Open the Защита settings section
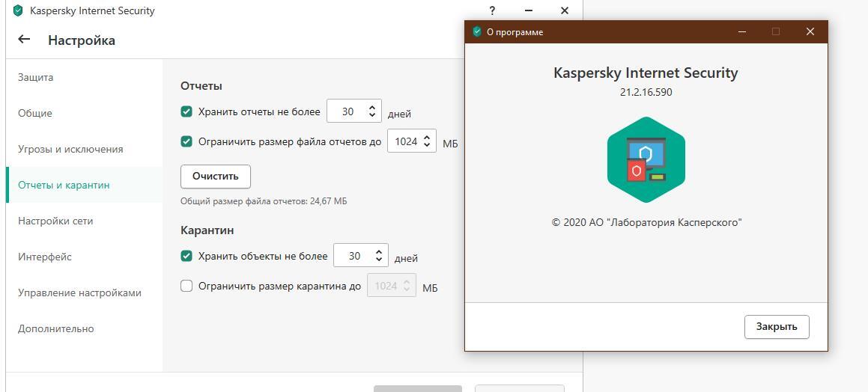The image size is (868, 392). [84, 77]
